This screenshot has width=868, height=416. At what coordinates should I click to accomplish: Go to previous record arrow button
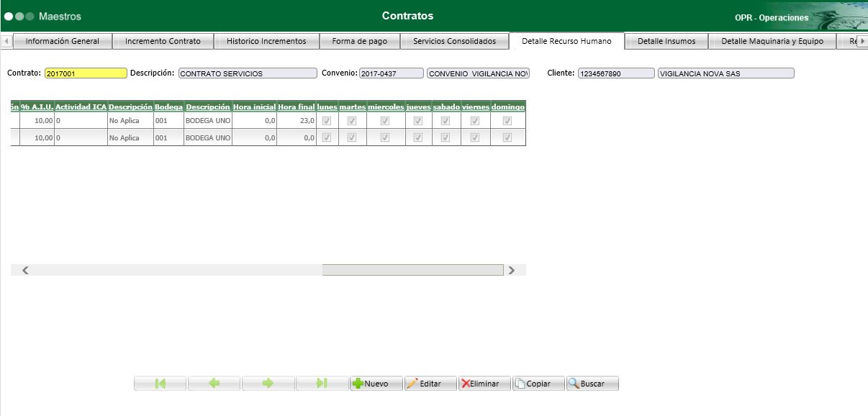tap(214, 384)
